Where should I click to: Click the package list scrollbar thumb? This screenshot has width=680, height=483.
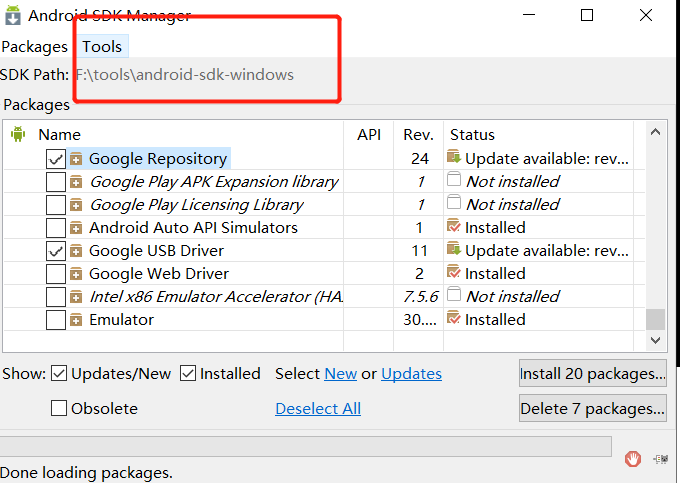point(655,319)
